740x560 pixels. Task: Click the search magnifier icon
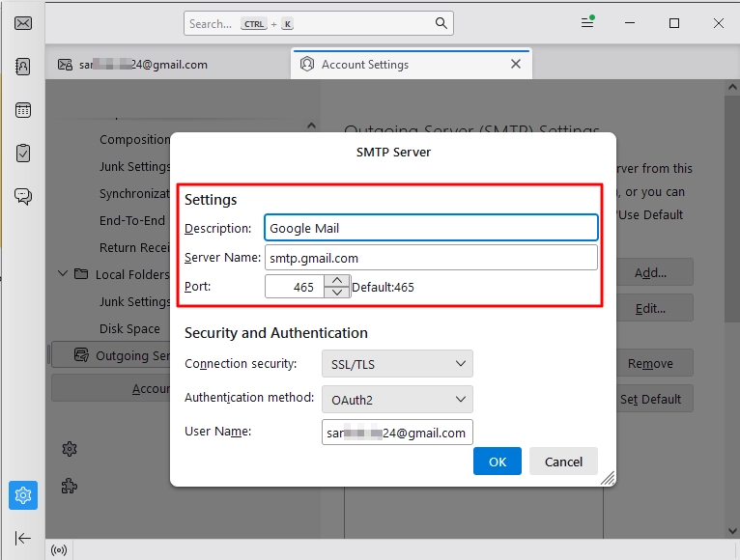441,23
